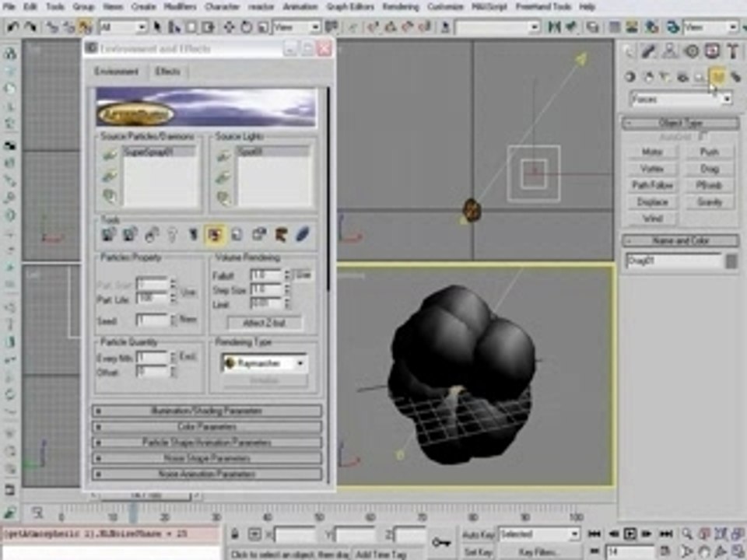Click the Falloff value spinner arrows
Viewport: 747px width, 560px height.
287,275
